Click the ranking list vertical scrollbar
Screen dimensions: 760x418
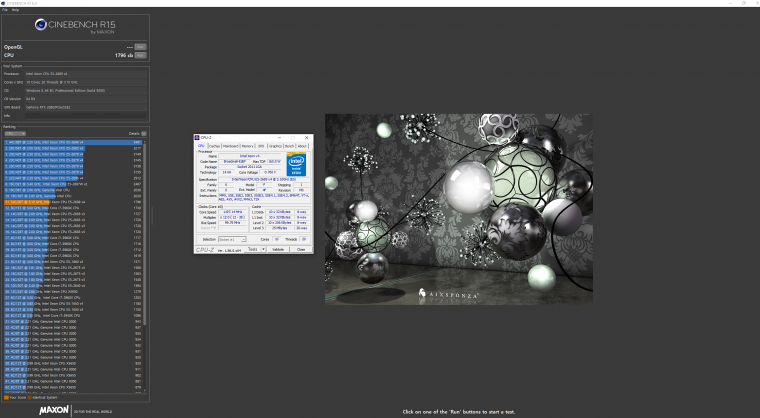[144, 233]
